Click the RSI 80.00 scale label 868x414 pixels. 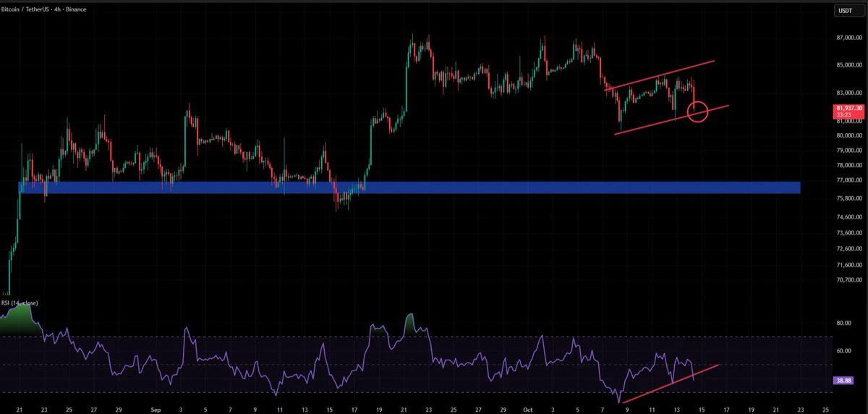843,323
